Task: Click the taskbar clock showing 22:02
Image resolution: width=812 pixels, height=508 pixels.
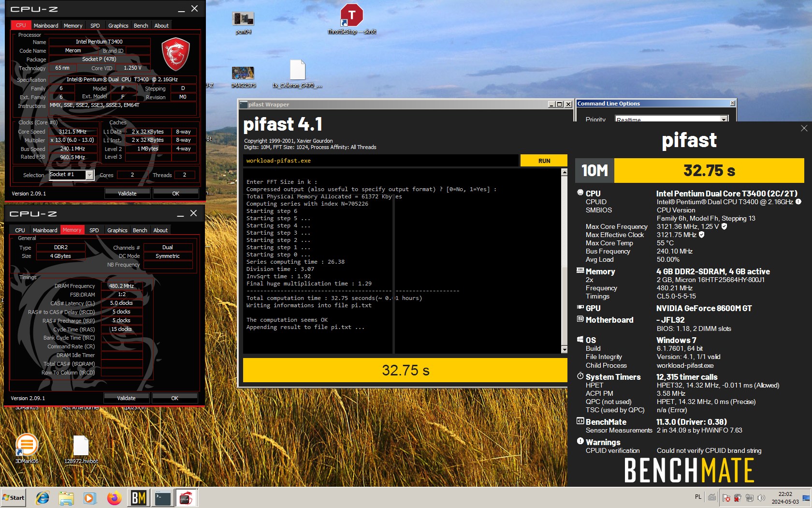Action: (785, 498)
